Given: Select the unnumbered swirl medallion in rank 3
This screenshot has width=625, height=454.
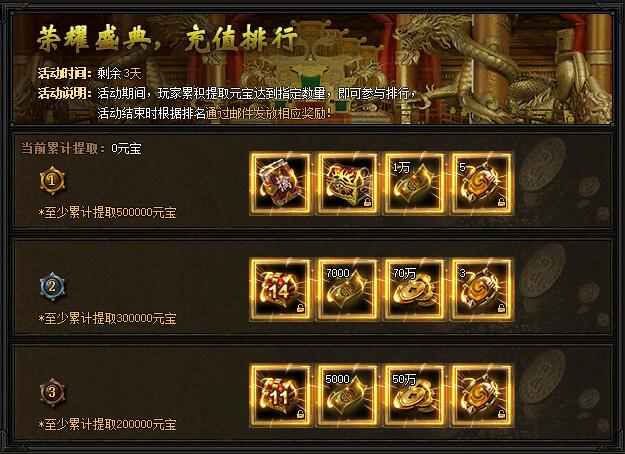Looking at the screenshot, I should (482, 396).
